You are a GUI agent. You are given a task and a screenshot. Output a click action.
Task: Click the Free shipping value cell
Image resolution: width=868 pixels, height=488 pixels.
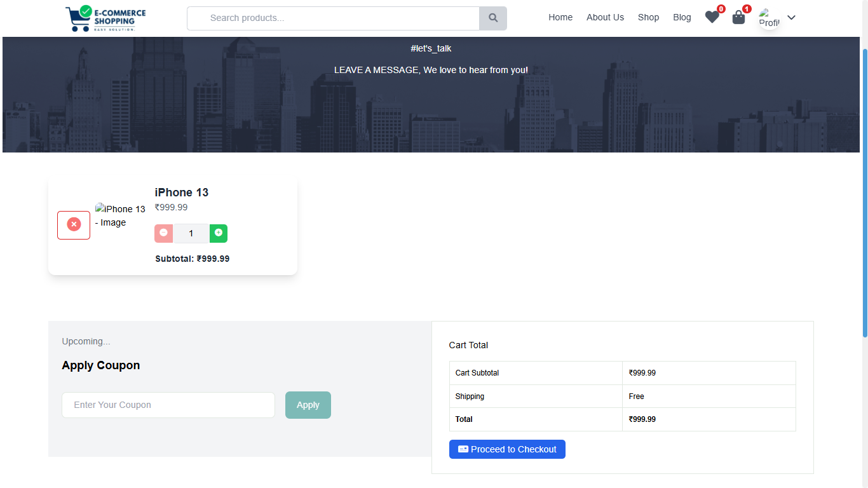coord(709,396)
